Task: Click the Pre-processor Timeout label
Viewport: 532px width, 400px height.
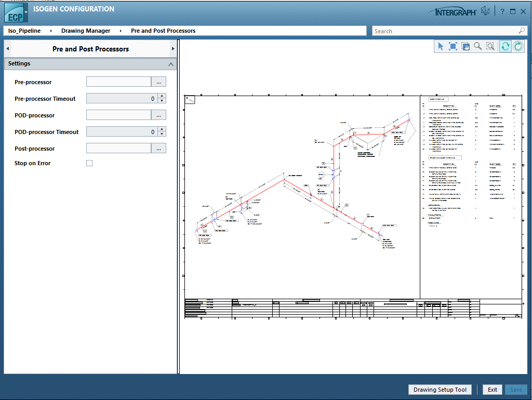Action: pos(45,99)
